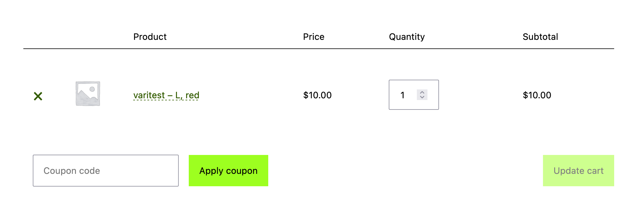The width and height of the screenshot is (644, 219).
Task: Click the product placeholder image thumbnail
Action: point(87,94)
